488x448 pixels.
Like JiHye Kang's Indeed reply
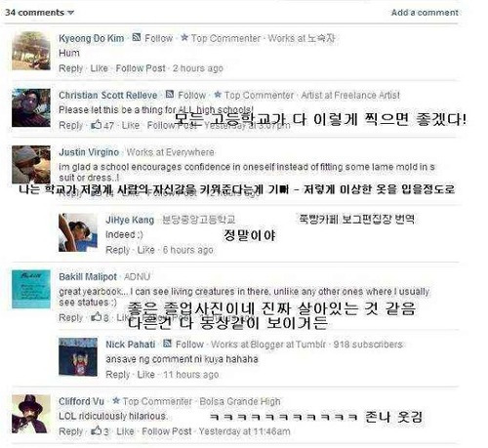145,250
